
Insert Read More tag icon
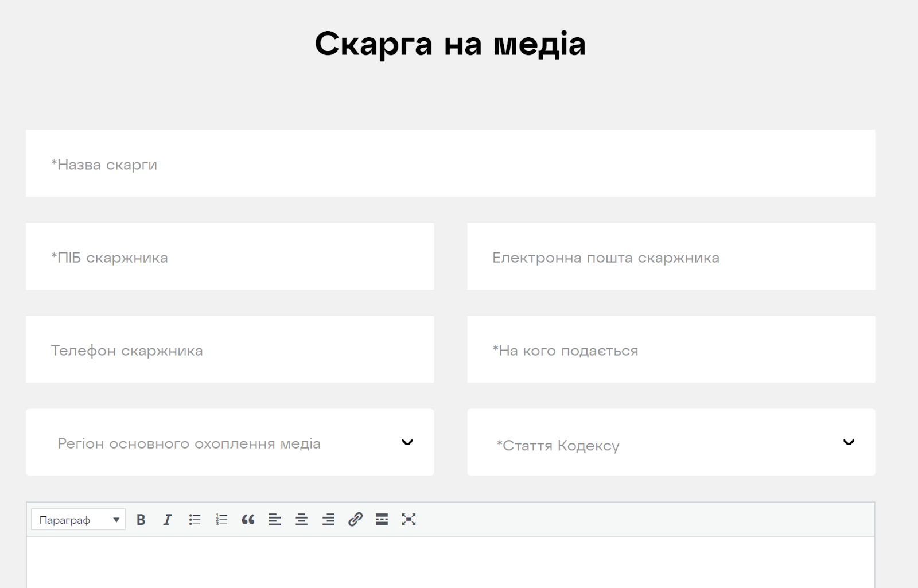[x=382, y=520]
